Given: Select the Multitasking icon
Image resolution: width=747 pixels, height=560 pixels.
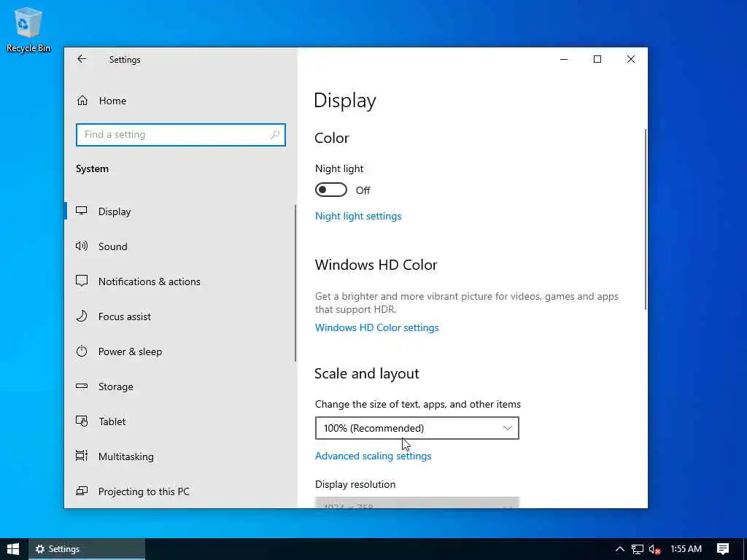Looking at the screenshot, I should (x=82, y=456).
